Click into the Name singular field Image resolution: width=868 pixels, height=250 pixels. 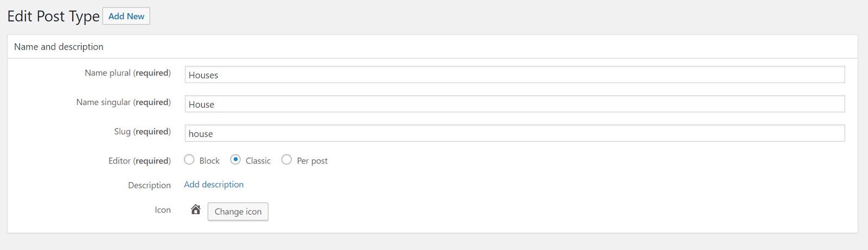pyautogui.click(x=514, y=104)
